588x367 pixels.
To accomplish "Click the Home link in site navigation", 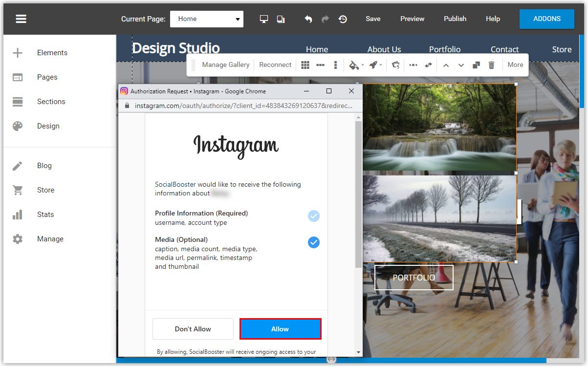I will (317, 49).
